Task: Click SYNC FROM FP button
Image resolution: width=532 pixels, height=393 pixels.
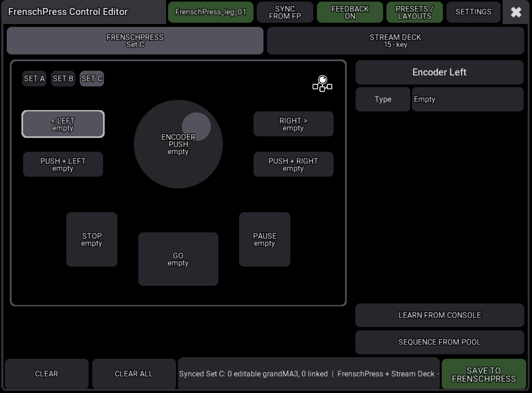Action: pyautogui.click(x=285, y=12)
